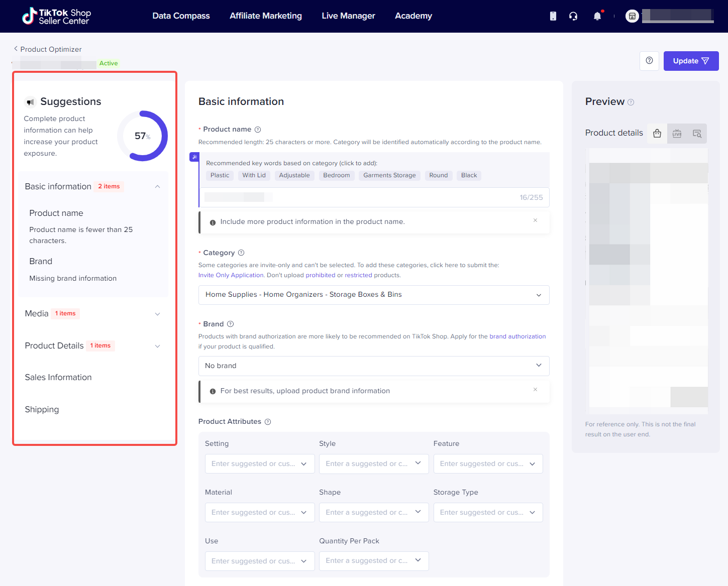Open the Live Manager menu
Viewport: 728px width, 586px height.
pyautogui.click(x=348, y=16)
